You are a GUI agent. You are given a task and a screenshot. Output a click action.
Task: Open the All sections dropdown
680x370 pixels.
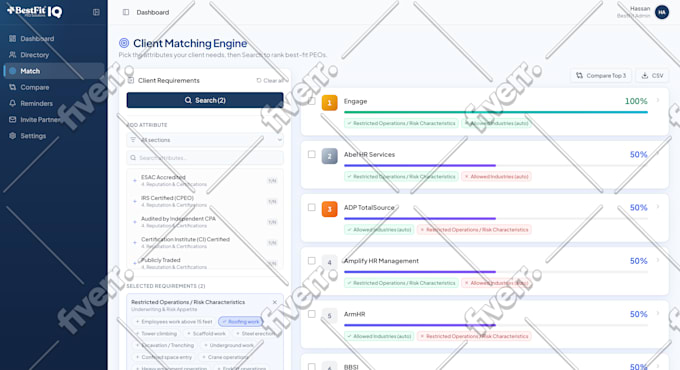coord(205,140)
